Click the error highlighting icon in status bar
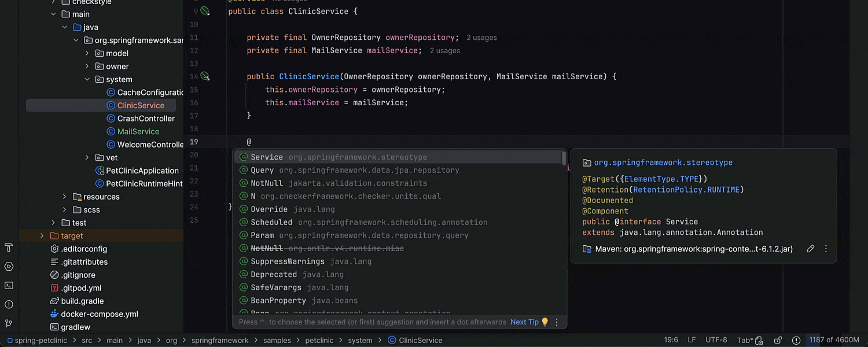This screenshot has width=868, height=347. pos(796,341)
